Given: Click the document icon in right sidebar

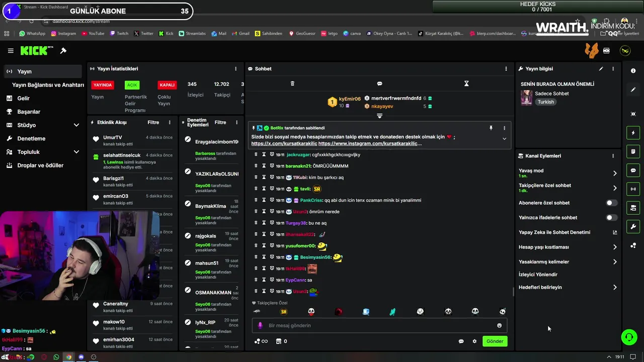Looking at the screenshot, I should pos(633,151).
